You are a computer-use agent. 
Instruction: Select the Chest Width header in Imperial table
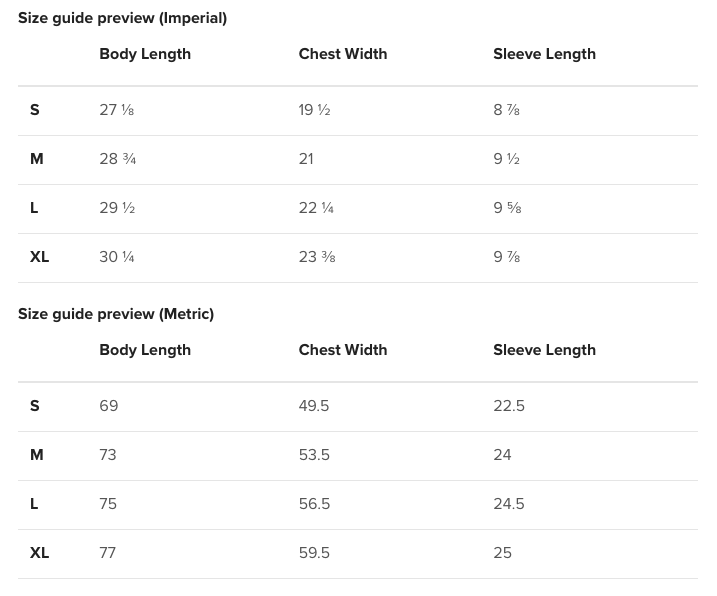(x=342, y=54)
